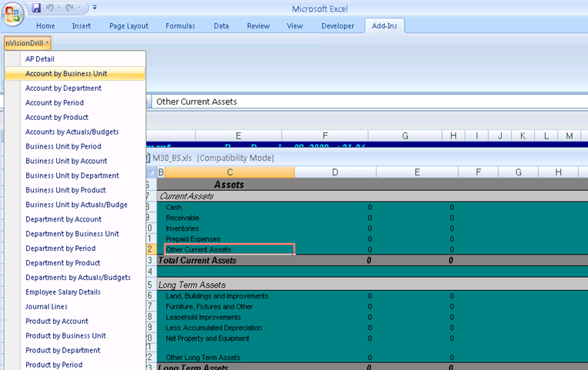The height and width of the screenshot is (370, 588).
Task: Click the Leasehold Improvements cell
Action: coord(230,317)
